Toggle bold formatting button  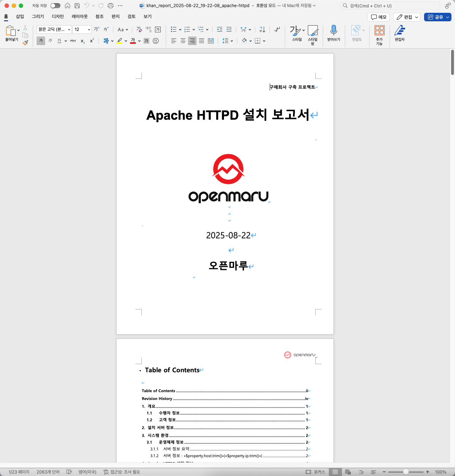pos(41,41)
